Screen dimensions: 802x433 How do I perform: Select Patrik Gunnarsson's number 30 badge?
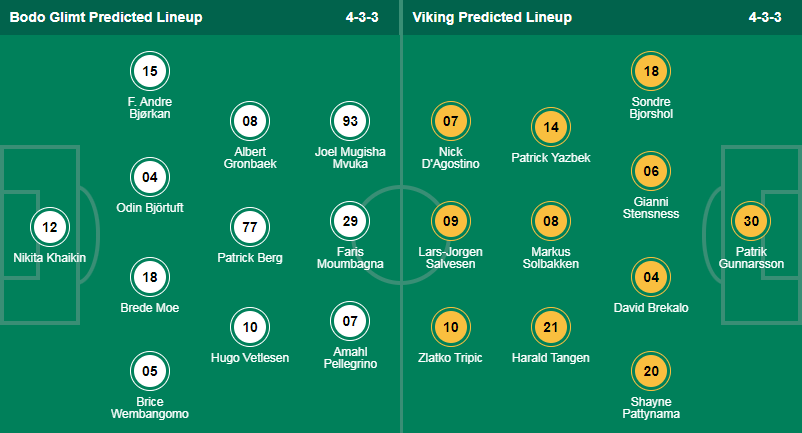pyautogui.click(x=751, y=221)
